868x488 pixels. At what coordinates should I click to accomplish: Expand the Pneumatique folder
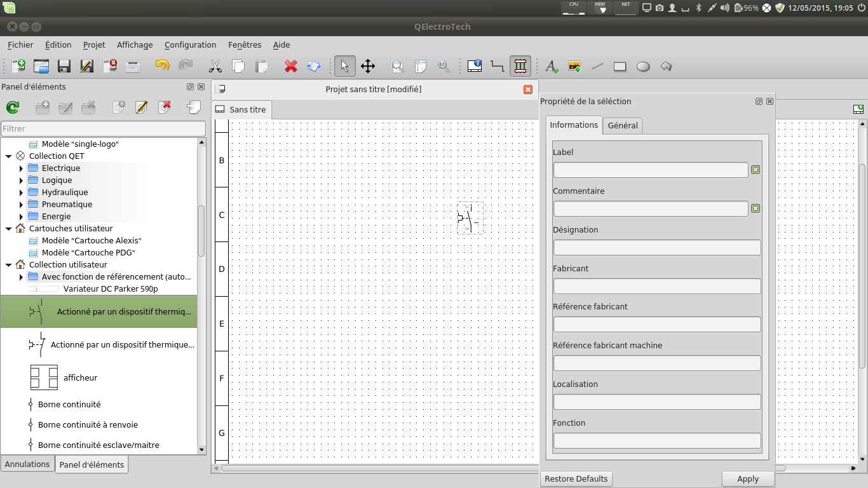click(21, 205)
